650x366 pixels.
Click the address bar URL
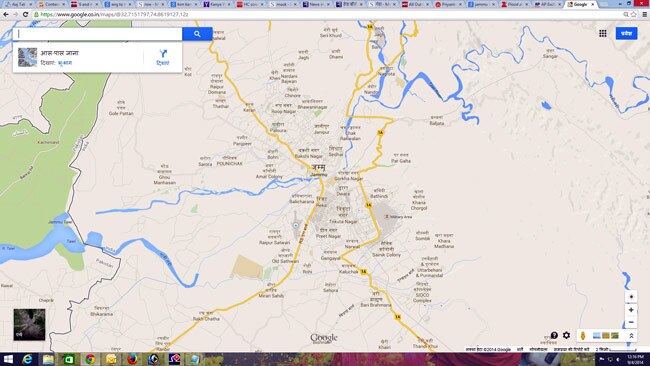tap(114, 14)
